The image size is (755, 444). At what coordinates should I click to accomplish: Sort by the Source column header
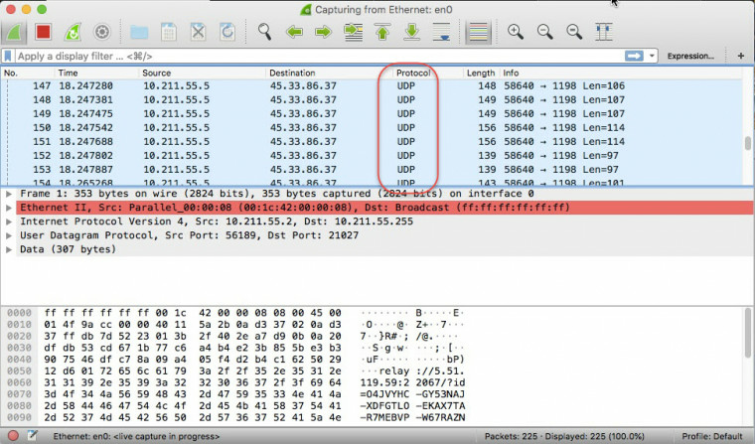156,73
